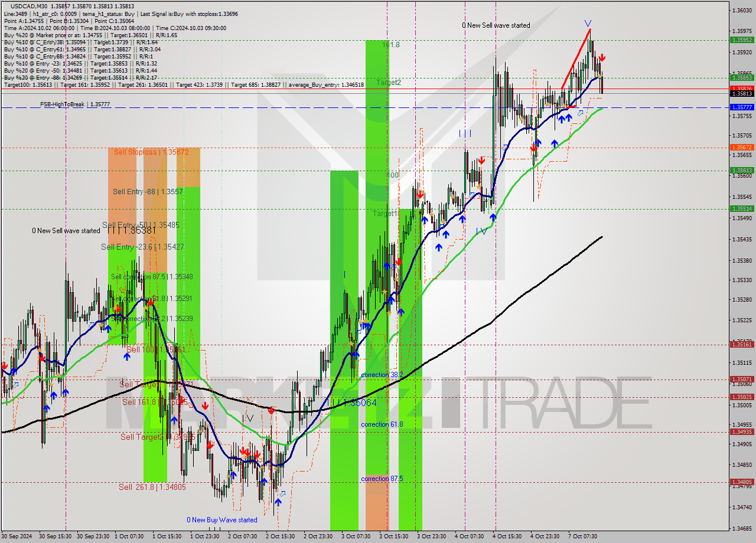This screenshot has width=756, height=543.
Task: Click the green 1.35514 price axis tag
Action: coord(742,208)
